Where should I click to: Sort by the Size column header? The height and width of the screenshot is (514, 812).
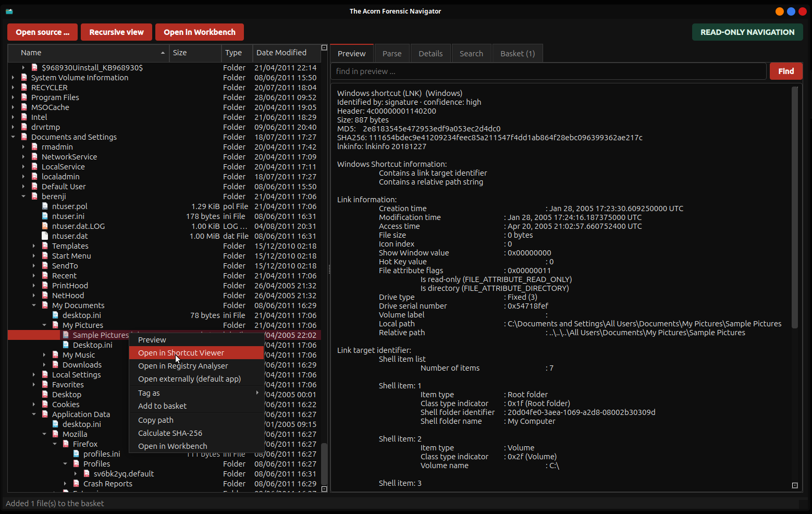click(195, 53)
